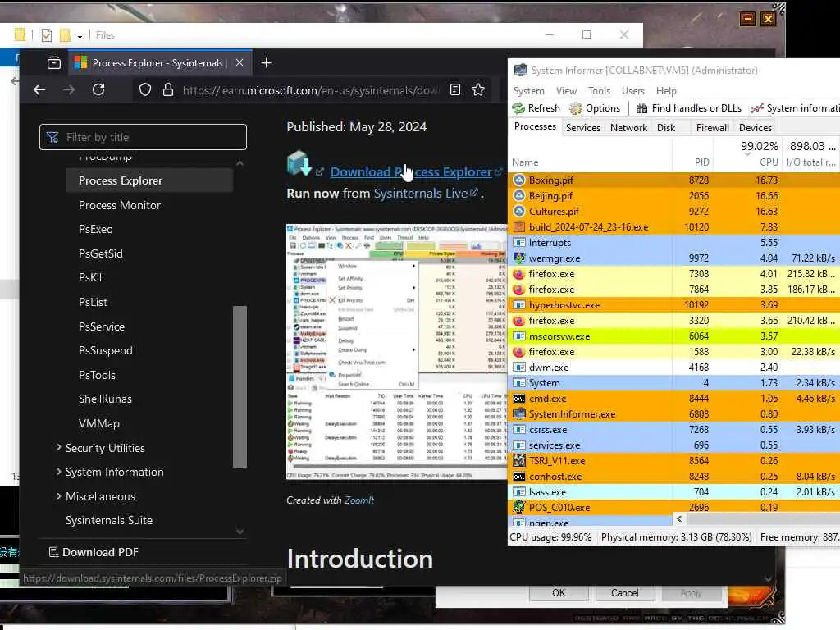Click the Download Process Explorer link

[411, 172]
